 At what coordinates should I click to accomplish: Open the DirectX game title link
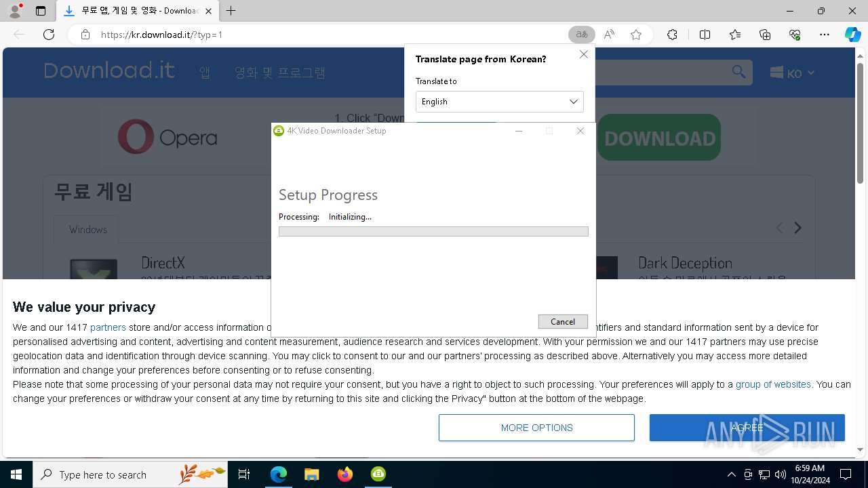click(x=163, y=262)
